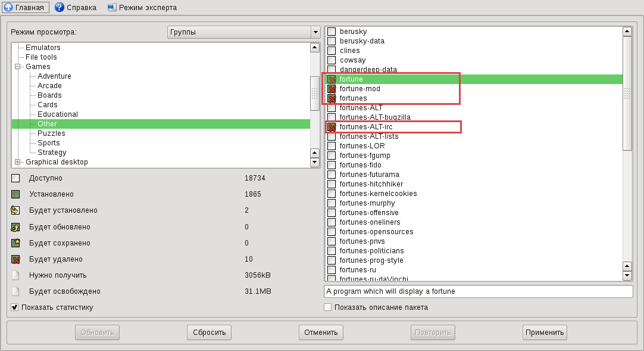Image resolution: width=644 pixels, height=351 pixels.
Task: Enable 'Показать описание пакета' checkbox
Action: (328, 307)
